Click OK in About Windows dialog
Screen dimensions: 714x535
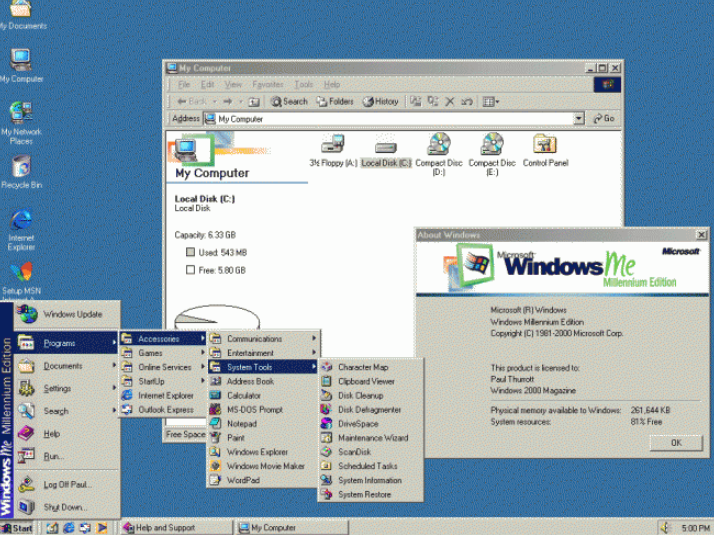tap(676, 443)
